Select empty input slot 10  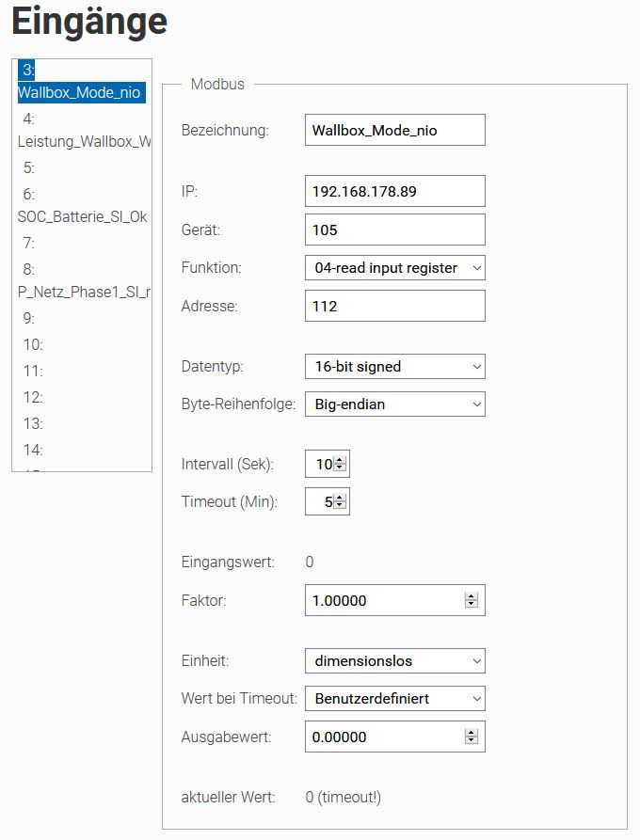coord(34,345)
